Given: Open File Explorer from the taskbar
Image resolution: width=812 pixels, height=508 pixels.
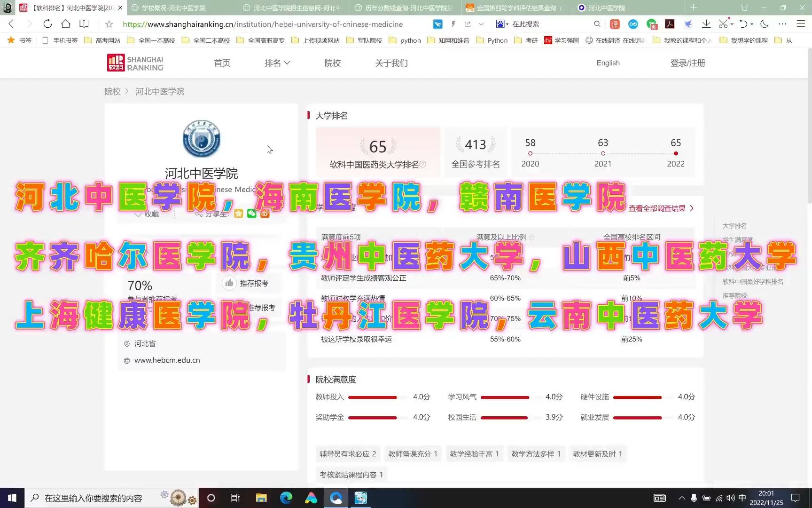Looking at the screenshot, I should coord(261,498).
